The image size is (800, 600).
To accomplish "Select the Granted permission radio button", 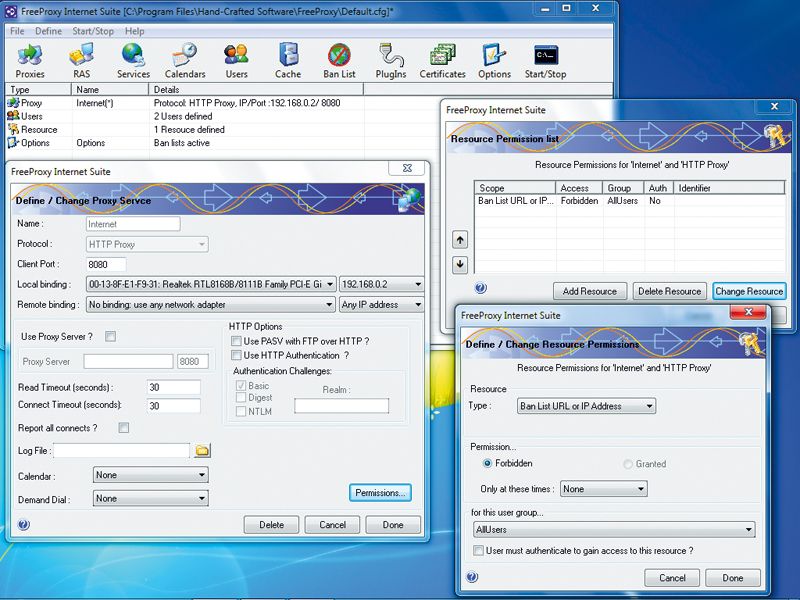I will click(628, 464).
